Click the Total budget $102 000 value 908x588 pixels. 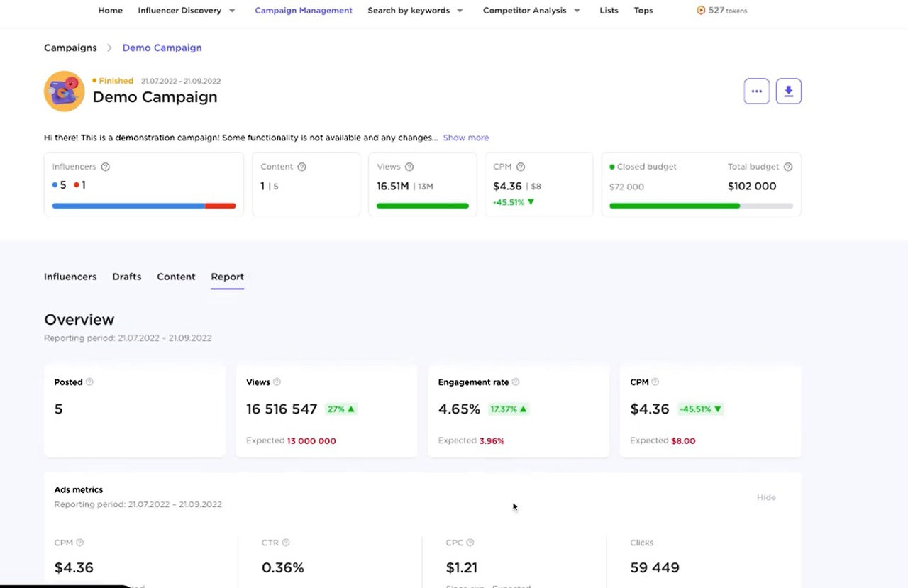tap(752, 186)
